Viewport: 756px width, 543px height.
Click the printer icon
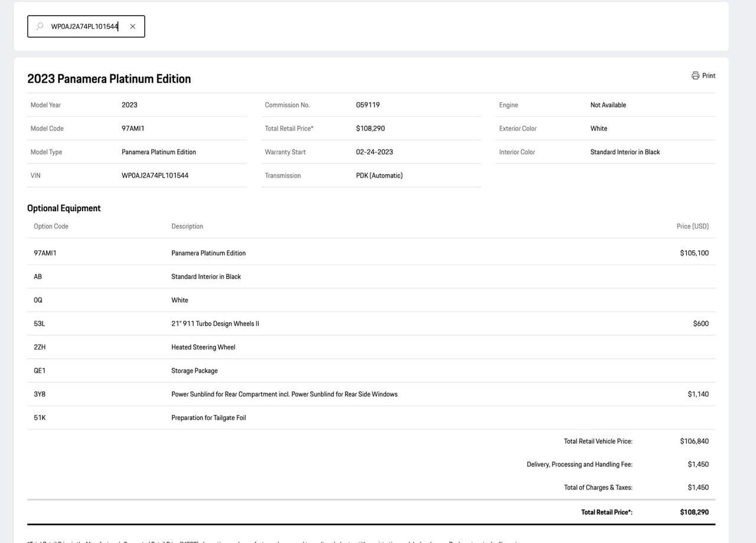point(695,76)
